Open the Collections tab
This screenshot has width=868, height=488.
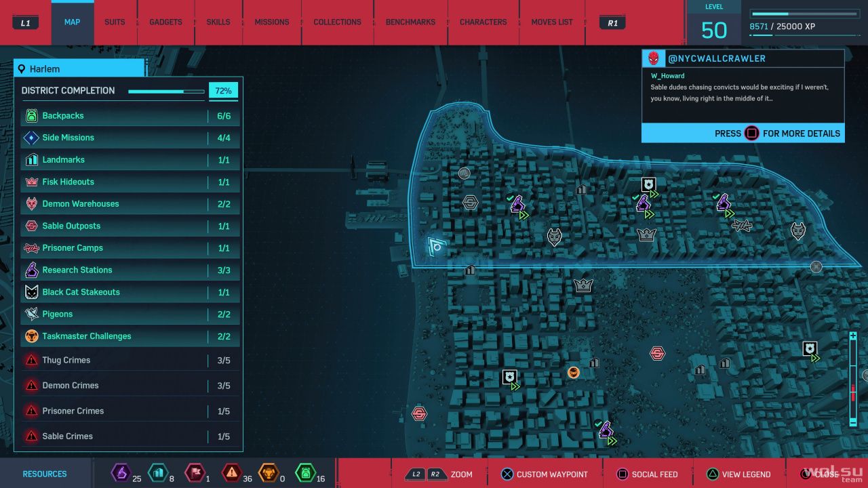tap(337, 22)
